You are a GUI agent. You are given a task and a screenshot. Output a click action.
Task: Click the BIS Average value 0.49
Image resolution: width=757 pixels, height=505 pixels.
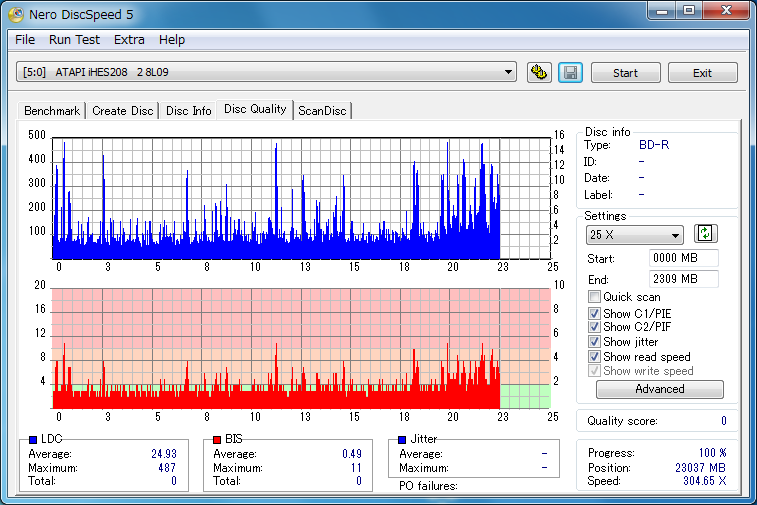tap(351, 454)
